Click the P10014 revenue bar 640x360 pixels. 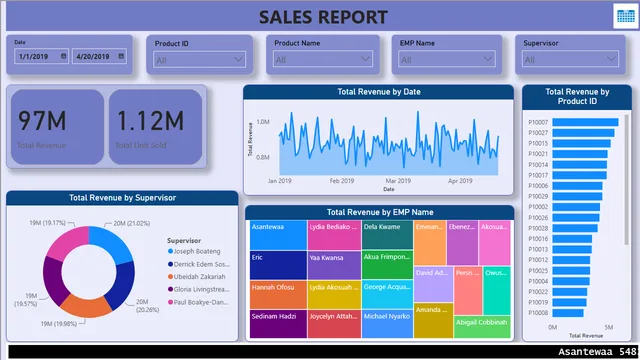click(580, 164)
